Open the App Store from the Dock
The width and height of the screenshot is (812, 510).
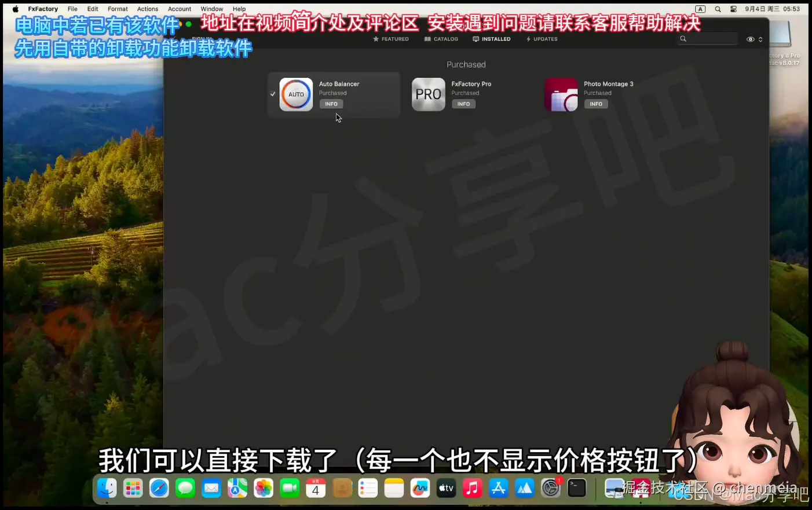pyautogui.click(x=499, y=488)
